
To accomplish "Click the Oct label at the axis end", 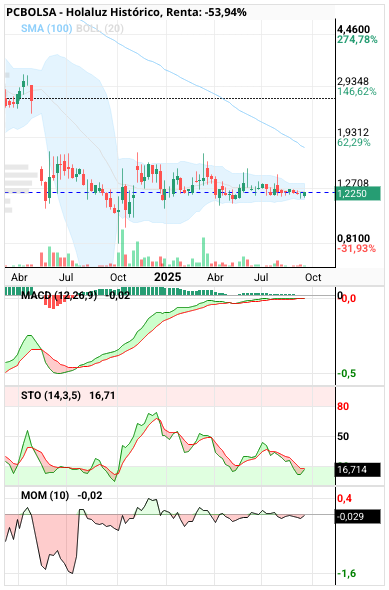I will [x=313, y=278].
